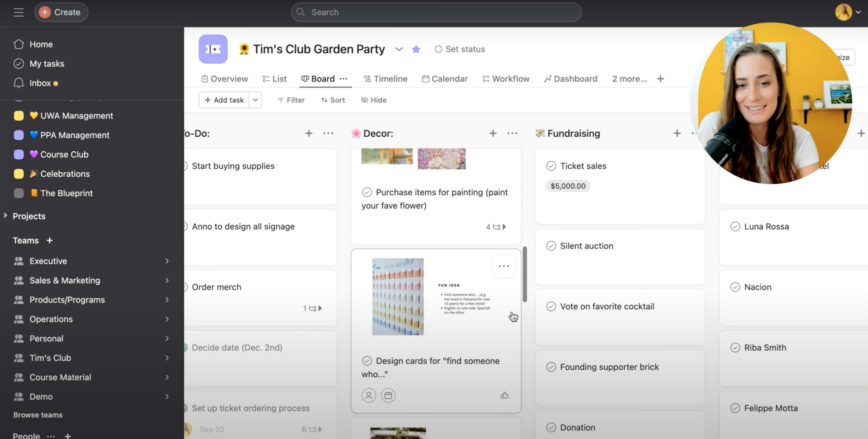Add a task to the Decor column
868x439 pixels.
(493, 133)
